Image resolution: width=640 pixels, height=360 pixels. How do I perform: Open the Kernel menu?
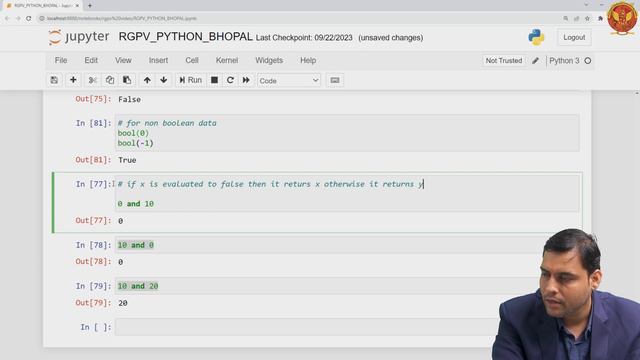(227, 60)
